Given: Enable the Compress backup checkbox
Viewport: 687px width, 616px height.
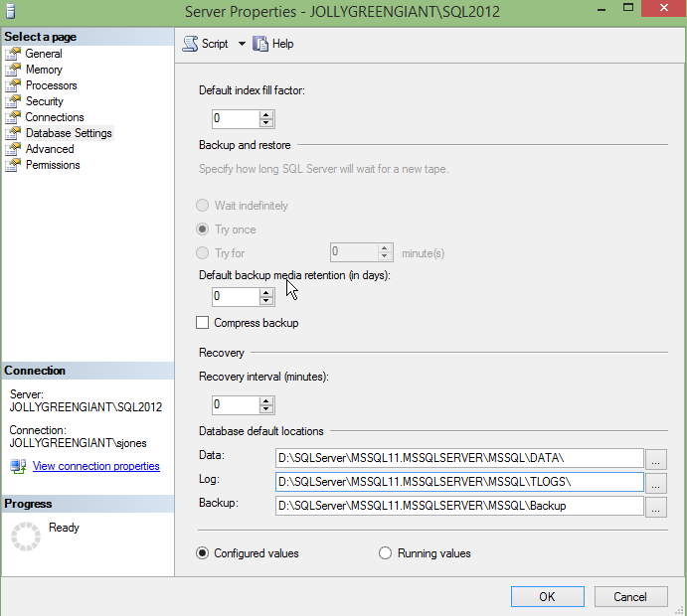Looking at the screenshot, I should 203,323.
